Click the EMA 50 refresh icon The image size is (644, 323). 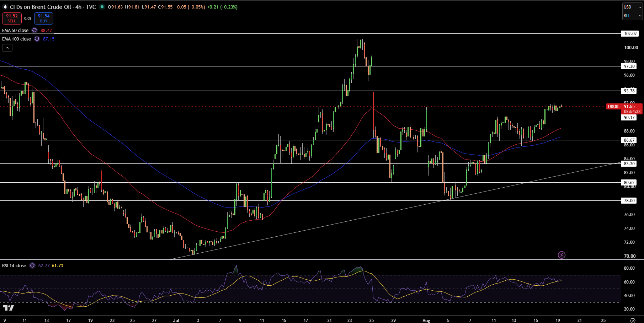click(34, 31)
